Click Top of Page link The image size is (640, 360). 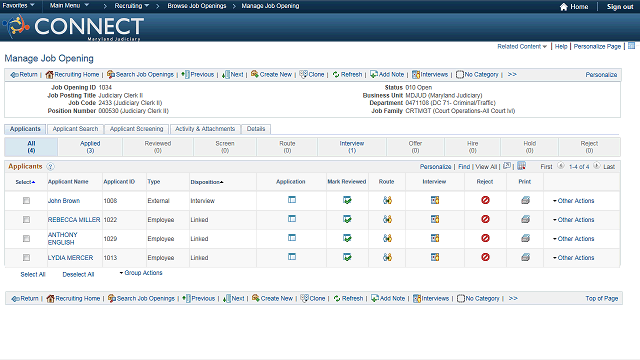point(602,298)
